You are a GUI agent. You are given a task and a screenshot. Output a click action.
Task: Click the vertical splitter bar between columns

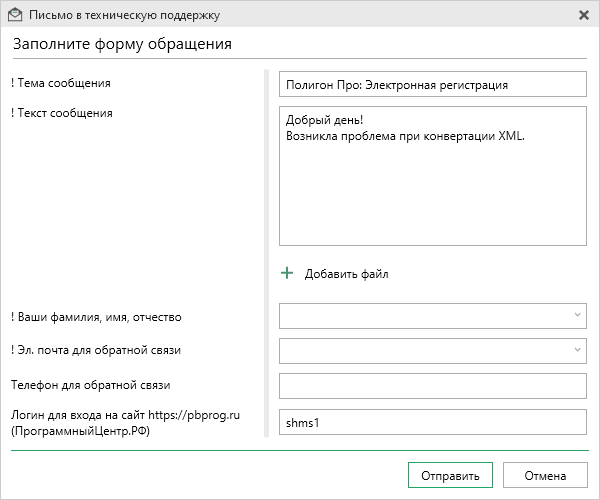pos(267,253)
